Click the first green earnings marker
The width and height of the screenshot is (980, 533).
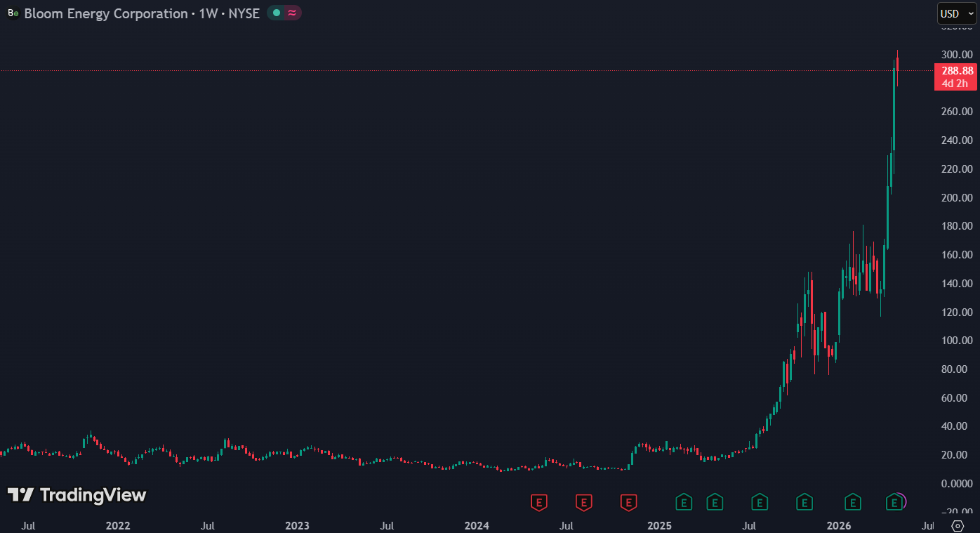pyautogui.click(x=684, y=502)
